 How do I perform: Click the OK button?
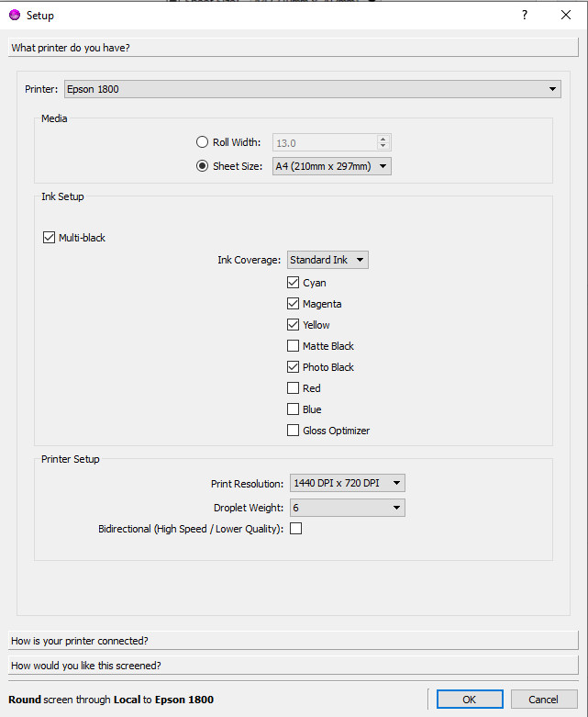click(470, 700)
